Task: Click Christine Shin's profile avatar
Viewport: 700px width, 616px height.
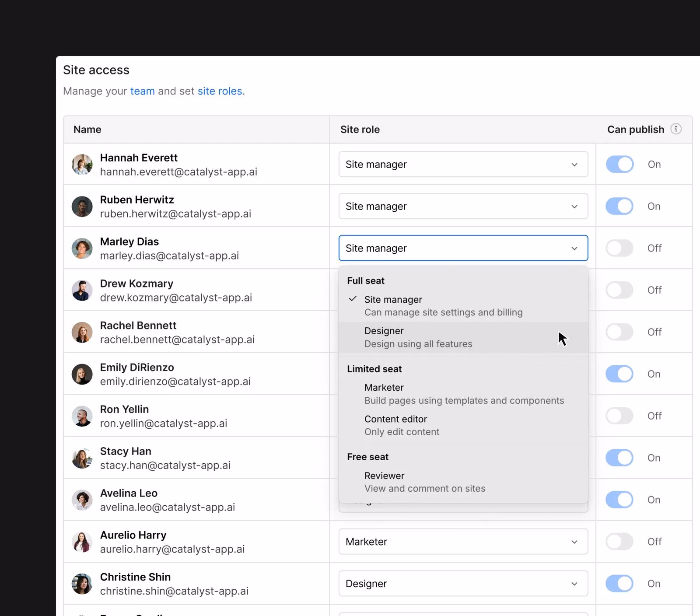Action: (82, 584)
